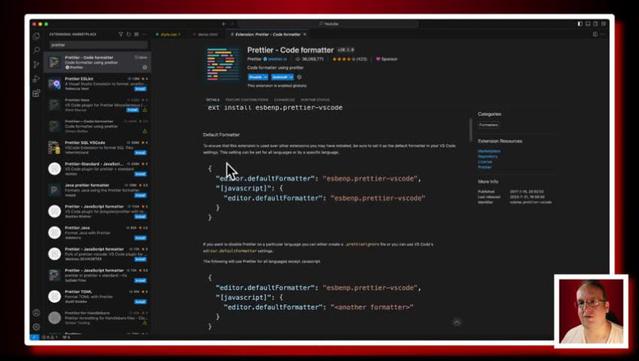Open the gear on the Prettier - Code formatter row
This screenshot has height=361, width=639.
point(145,67)
